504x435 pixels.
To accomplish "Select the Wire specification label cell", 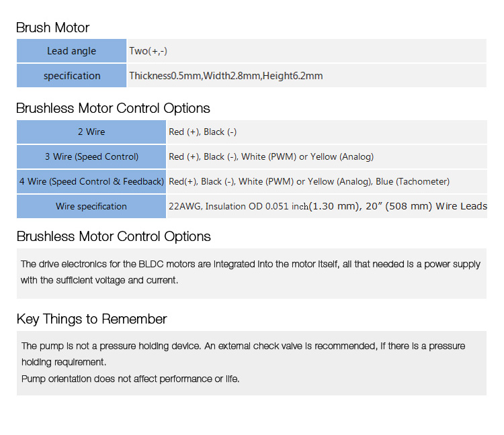I will point(91,206).
